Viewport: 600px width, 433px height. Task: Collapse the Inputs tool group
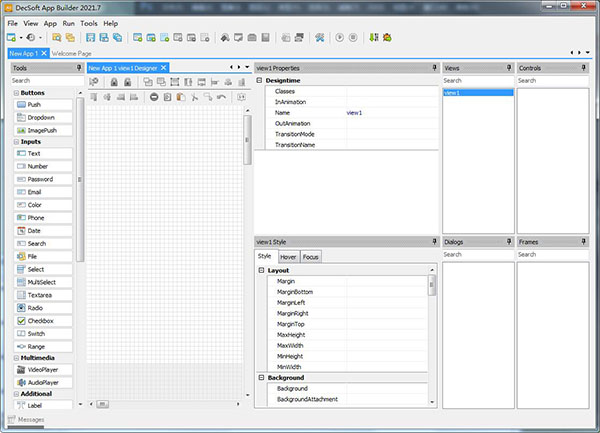[x=16, y=142]
